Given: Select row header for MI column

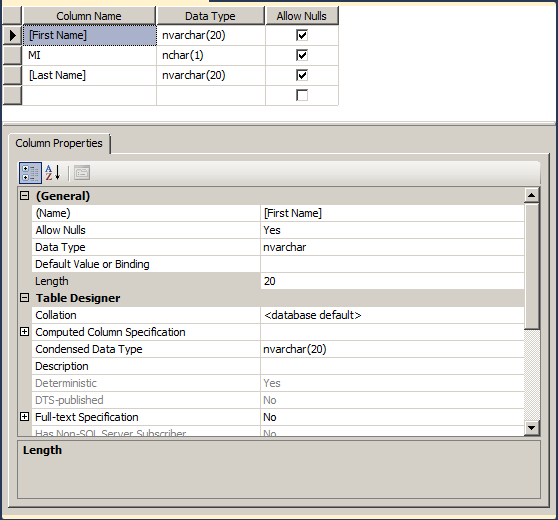Looking at the screenshot, I should click(12, 55).
